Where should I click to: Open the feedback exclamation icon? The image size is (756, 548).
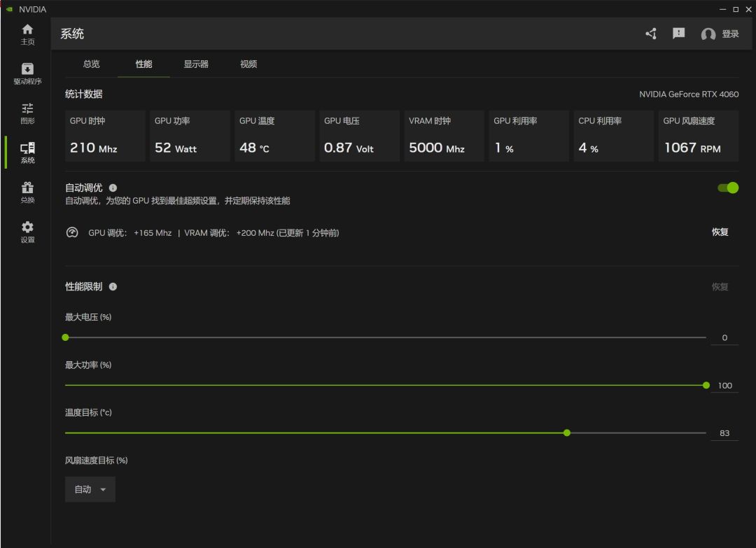pyautogui.click(x=678, y=34)
